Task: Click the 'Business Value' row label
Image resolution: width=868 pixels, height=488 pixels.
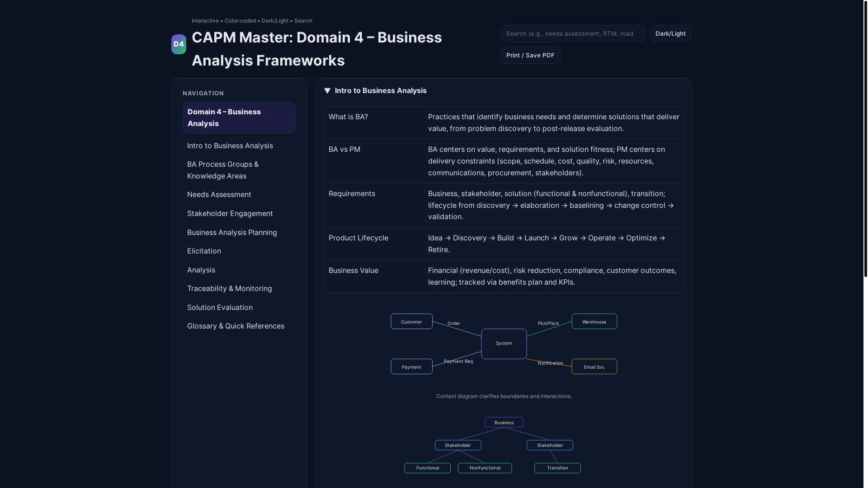Action: 354,271
